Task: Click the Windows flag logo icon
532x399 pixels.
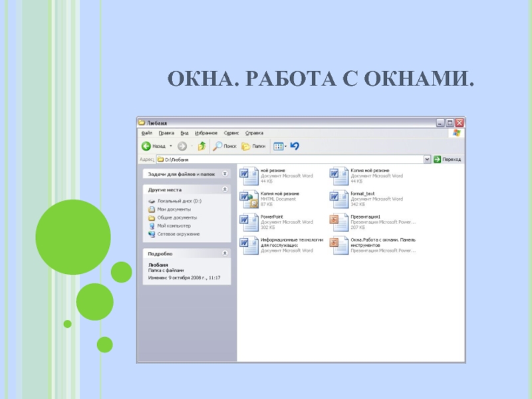Action: point(456,133)
